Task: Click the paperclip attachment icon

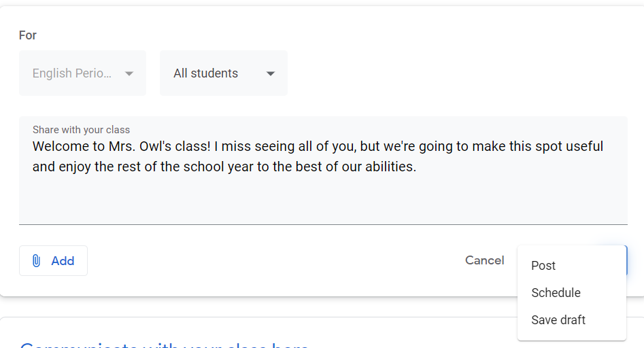Action: click(36, 260)
